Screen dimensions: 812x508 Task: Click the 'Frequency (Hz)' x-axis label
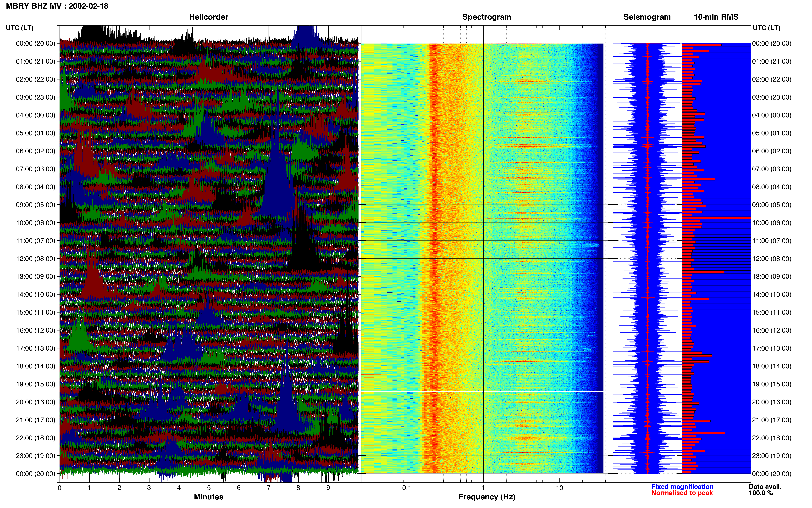coord(487,497)
